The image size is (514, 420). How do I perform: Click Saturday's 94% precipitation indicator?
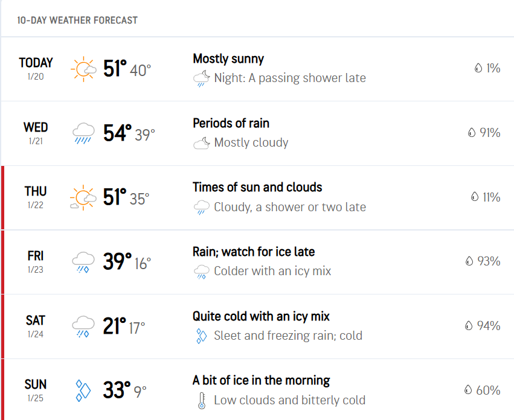tap(483, 326)
